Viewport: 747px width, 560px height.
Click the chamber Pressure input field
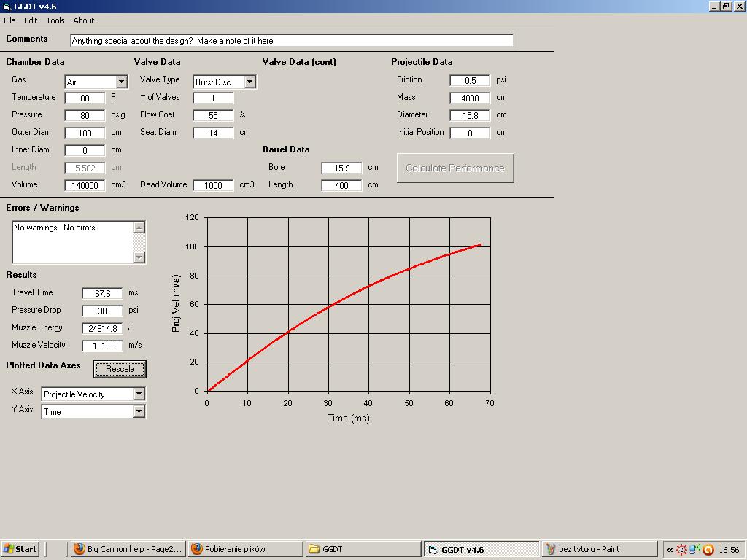pos(85,115)
